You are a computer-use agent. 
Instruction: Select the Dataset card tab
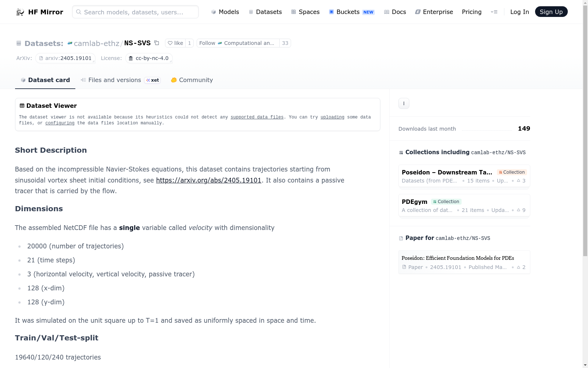click(45, 80)
